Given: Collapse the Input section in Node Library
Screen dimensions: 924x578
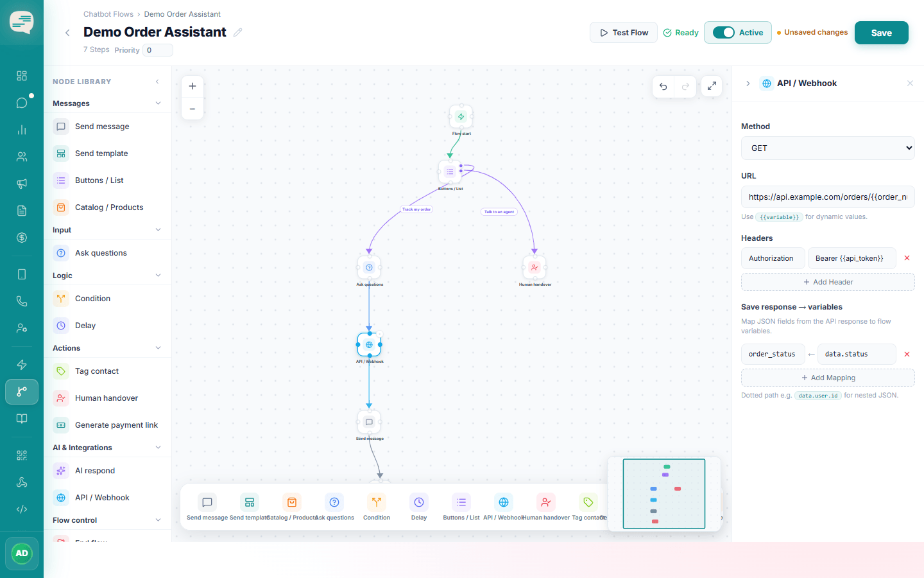Looking at the screenshot, I should 158,230.
